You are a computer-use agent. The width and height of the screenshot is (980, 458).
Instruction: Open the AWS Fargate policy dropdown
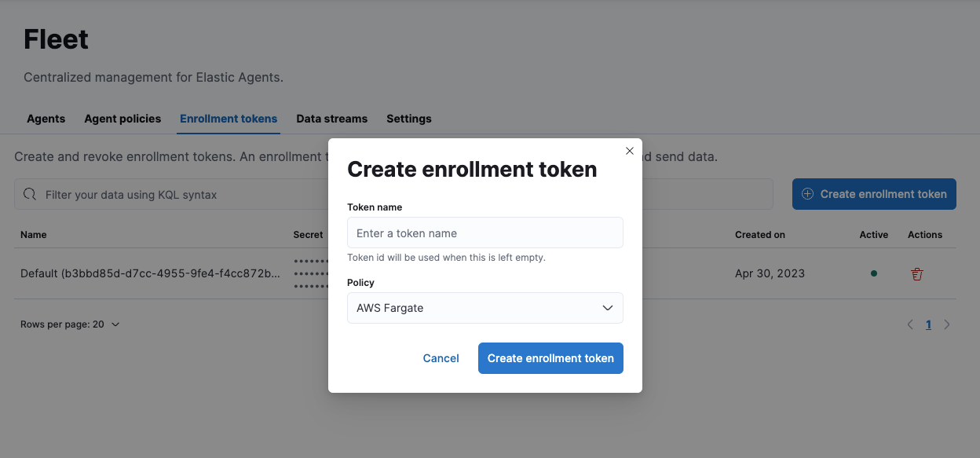click(x=485, y=308)
